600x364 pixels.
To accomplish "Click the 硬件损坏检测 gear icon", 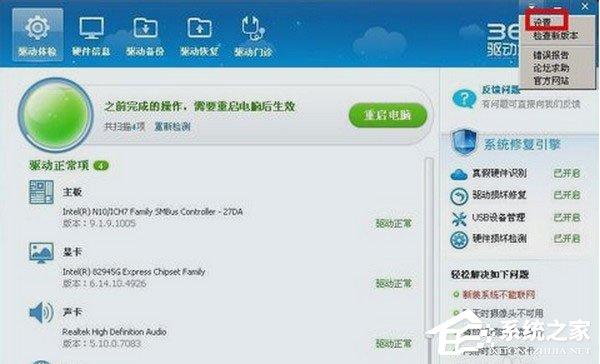I will [459, 240].
